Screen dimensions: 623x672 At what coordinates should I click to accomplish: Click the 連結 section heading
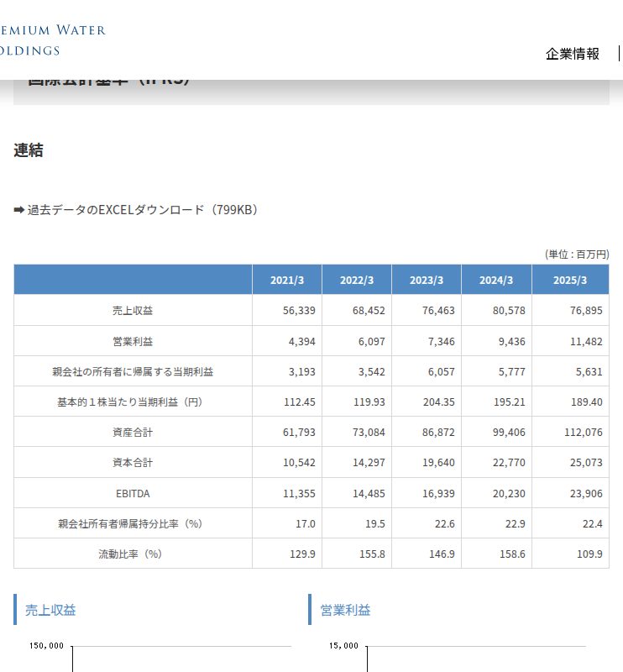point(29,150)
